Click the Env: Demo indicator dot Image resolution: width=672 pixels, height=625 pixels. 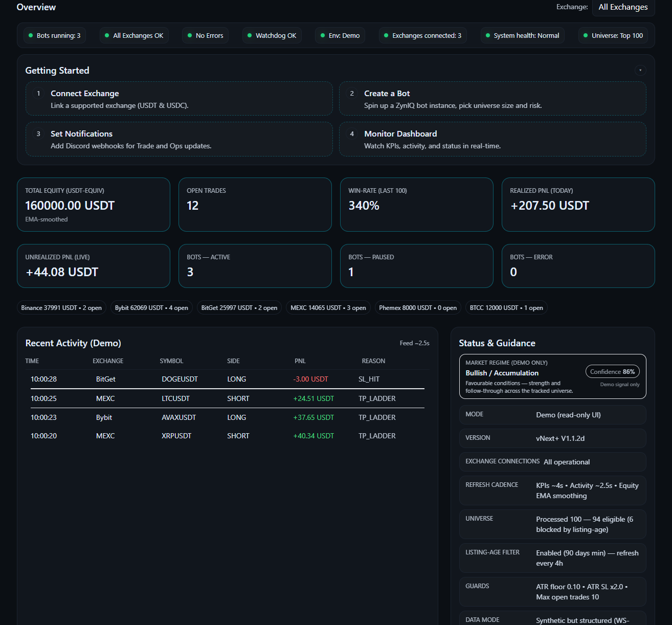pyautogui.click(x=324, y=35)
